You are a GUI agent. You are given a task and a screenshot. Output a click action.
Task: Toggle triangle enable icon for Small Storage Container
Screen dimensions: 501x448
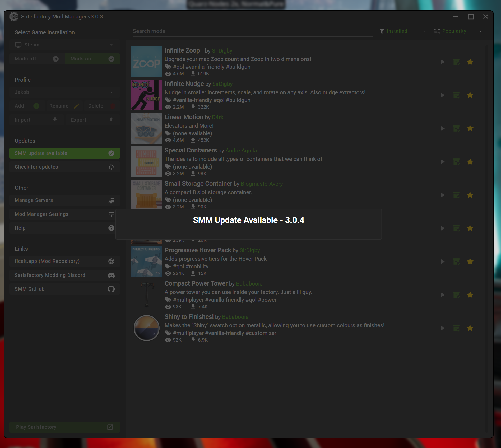point(443,195)
